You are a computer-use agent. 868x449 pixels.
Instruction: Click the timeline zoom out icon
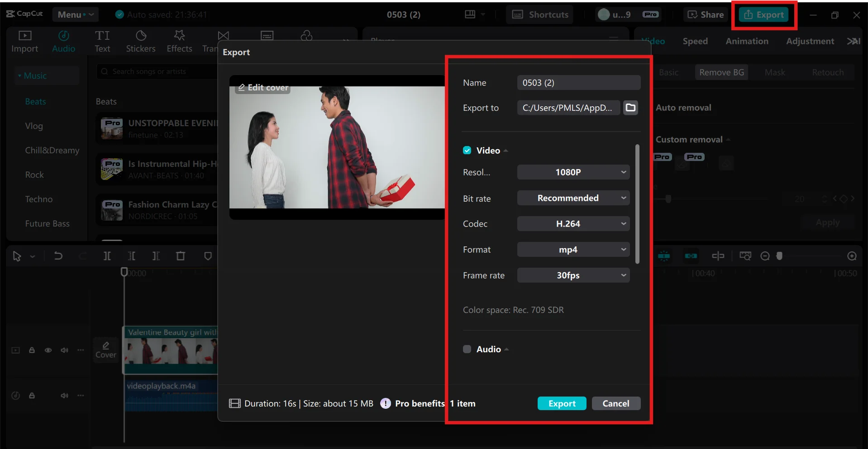(765, 256)
